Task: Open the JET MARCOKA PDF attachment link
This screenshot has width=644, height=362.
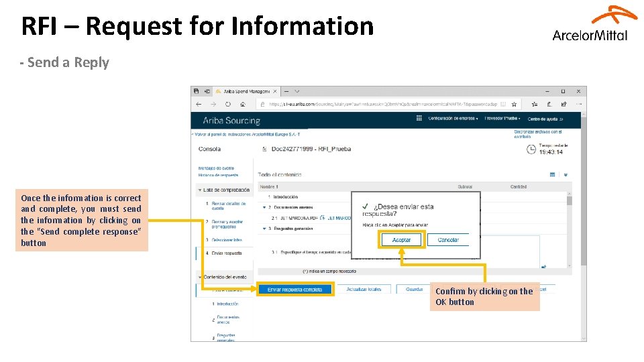Action: 339,218
